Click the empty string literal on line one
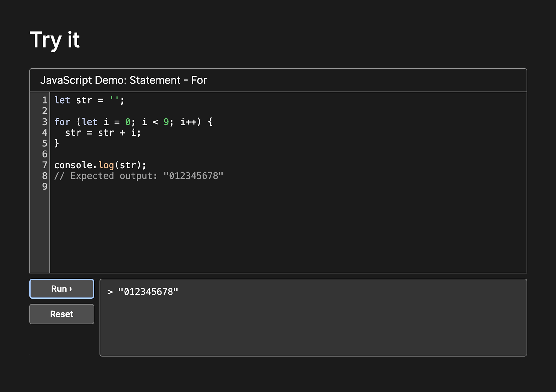This screenshot has height=392, width=556. click(114, 100)
